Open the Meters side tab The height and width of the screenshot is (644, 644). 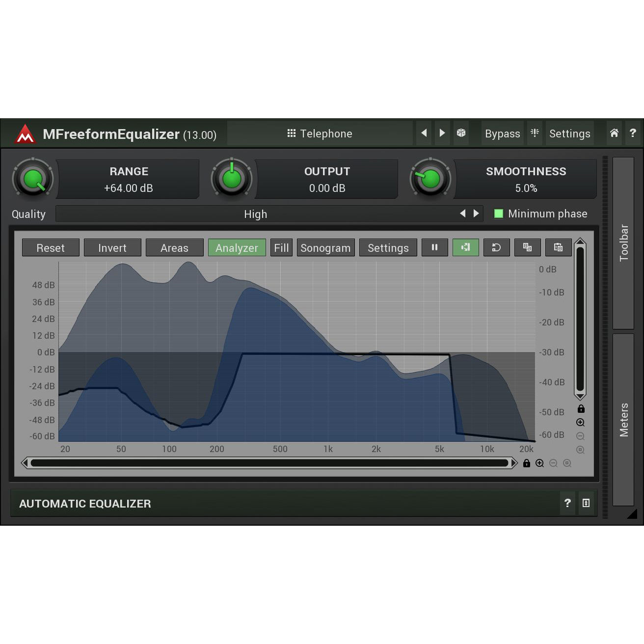(623, 420)
